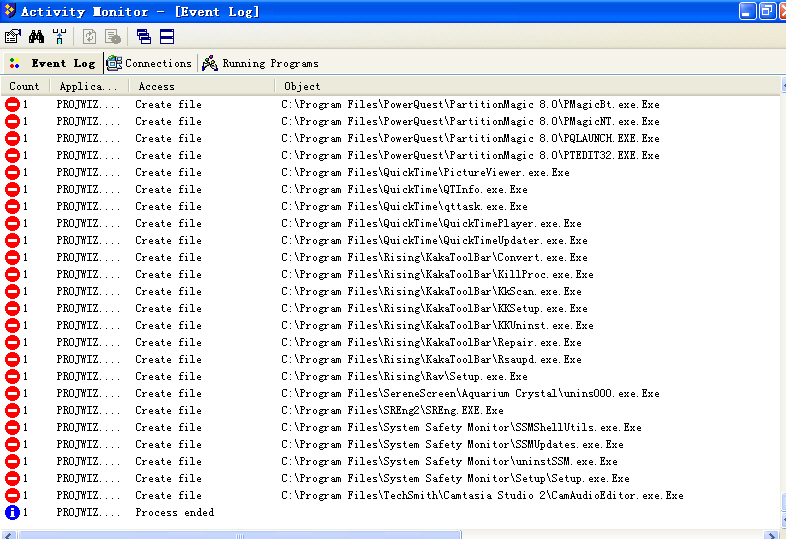
Task: Click the blocked icon of the Rsaupd.exe row
Action: [12, 360]
